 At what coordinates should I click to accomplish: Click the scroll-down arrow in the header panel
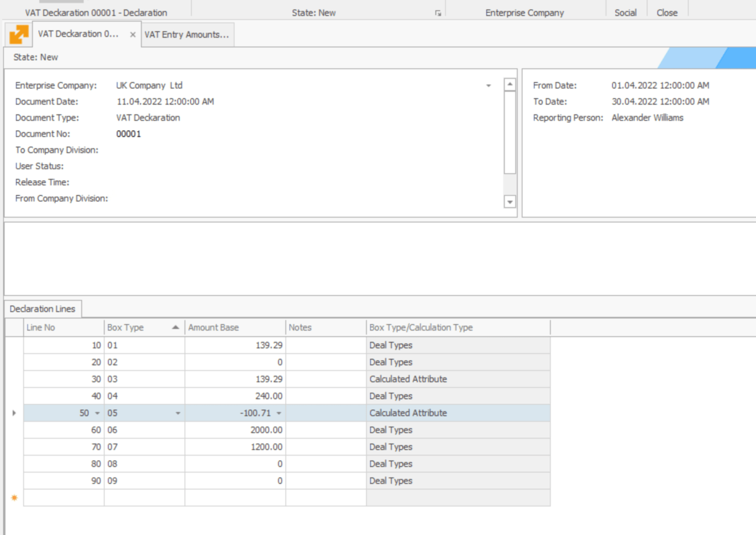tap(508, 201)
